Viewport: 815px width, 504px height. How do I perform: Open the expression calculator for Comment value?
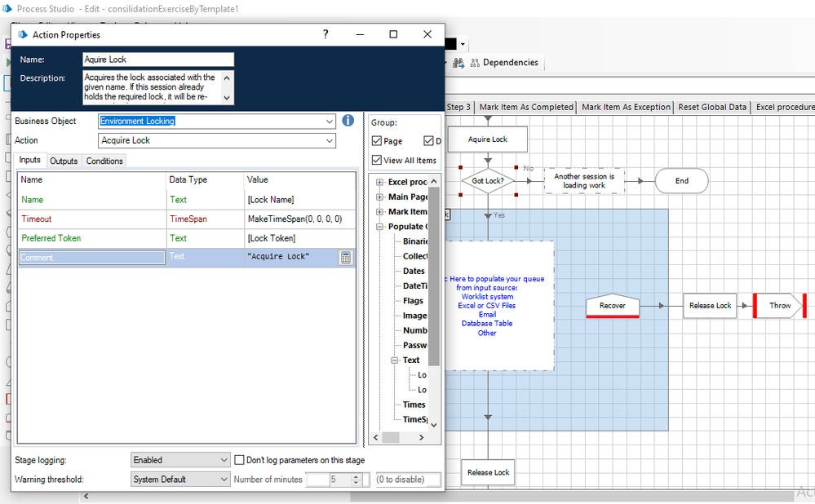coord(346,258)
